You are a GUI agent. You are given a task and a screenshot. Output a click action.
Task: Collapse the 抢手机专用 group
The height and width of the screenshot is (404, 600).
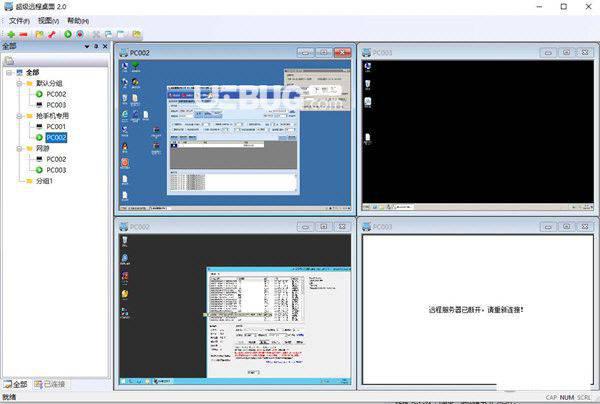point(19,116)
